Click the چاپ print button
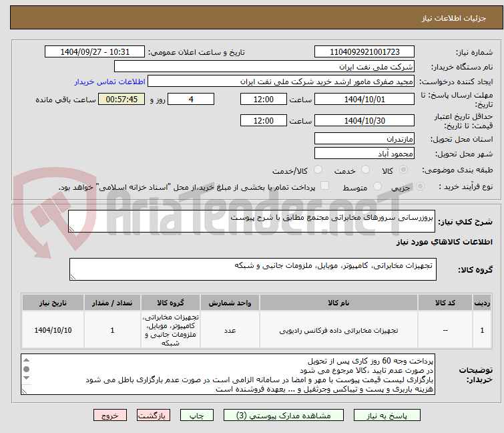 (196, 416)
